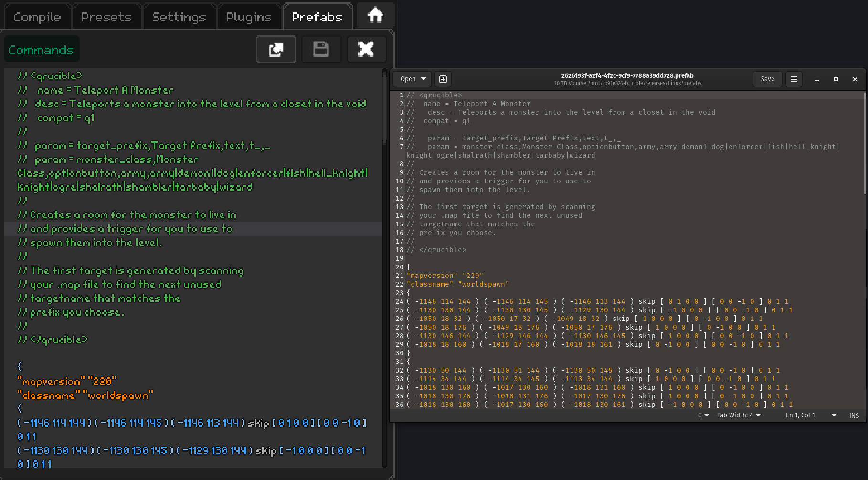This screenshot has height=480, width=868.
Task: Maximize the text editor window
Action: [836, 79]
